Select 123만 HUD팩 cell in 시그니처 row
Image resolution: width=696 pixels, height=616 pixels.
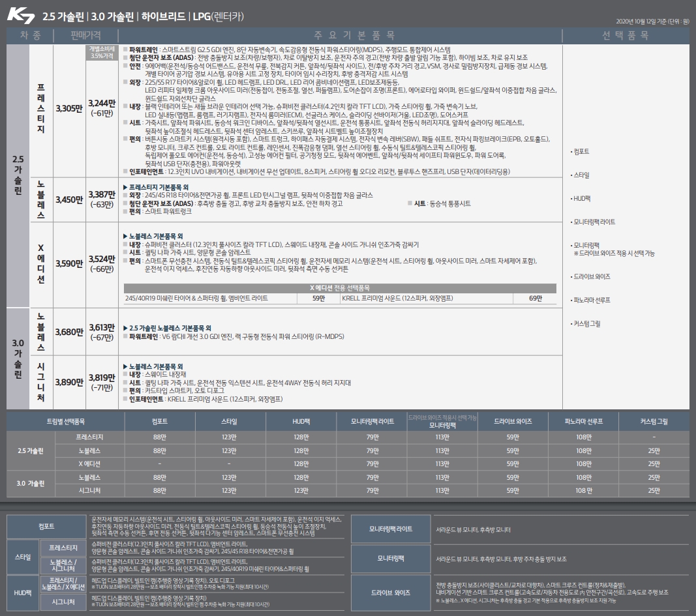point(301,490)
